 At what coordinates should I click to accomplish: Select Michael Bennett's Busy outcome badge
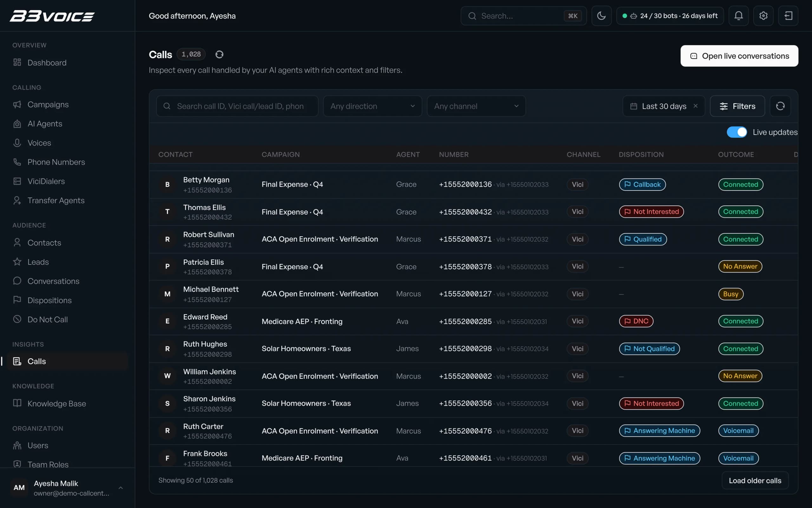(x=730, y=294)
